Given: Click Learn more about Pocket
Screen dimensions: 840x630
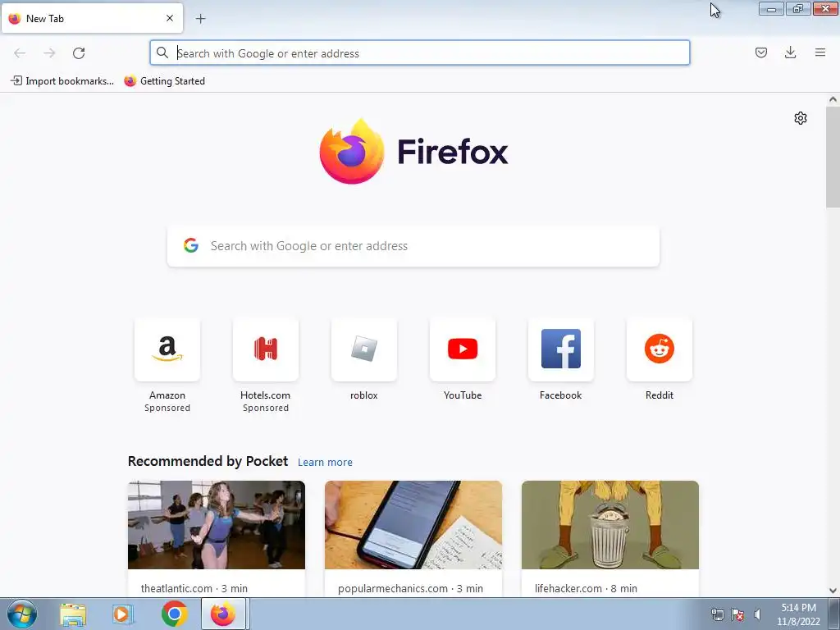Looking at the screenshot, I should coord(325,462).
